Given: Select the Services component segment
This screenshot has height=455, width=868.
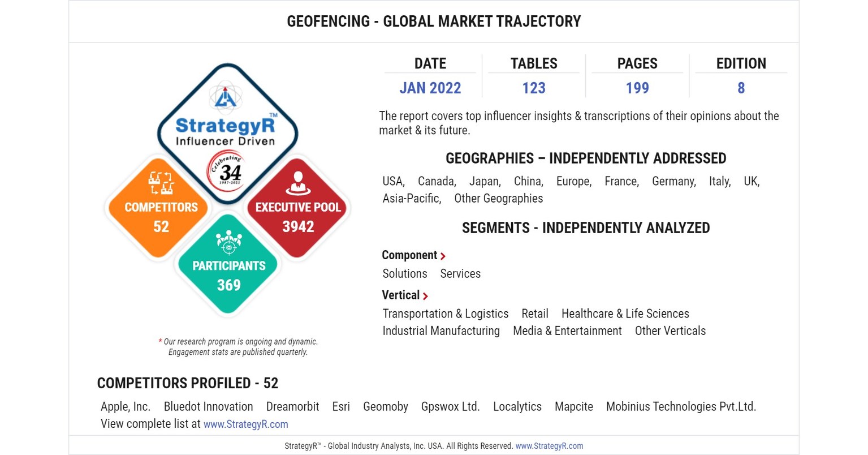Looking at the screenshot, I should coord(460,274).
